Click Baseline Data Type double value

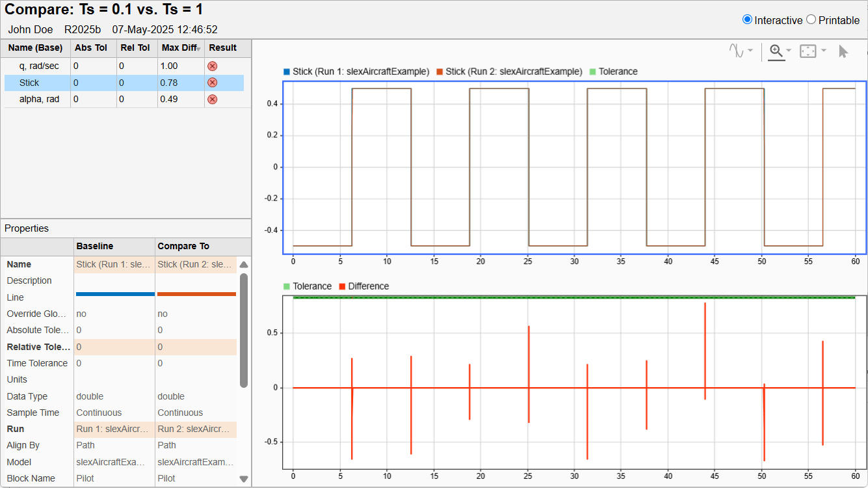90,396
